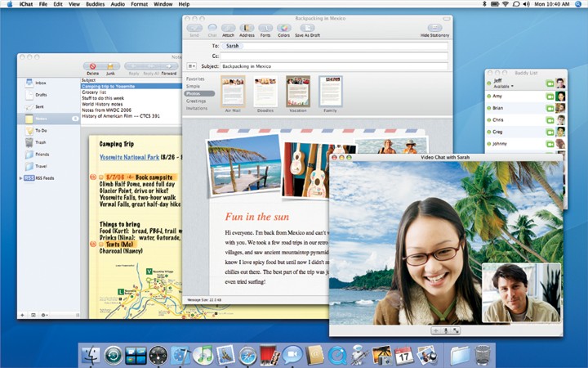
Task: Open the Buddies menu
Action: click(x=96, y=4)
